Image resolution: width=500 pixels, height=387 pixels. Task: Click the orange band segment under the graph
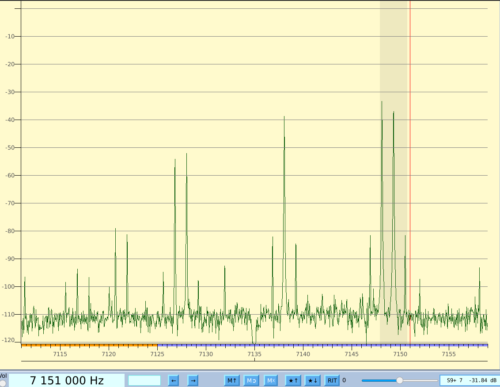(x=89, y=345)
